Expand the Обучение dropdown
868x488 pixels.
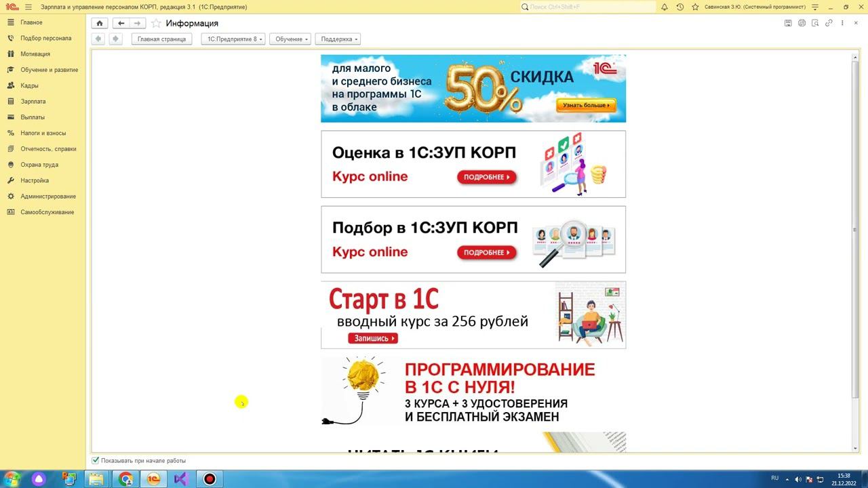pos(290,39)
